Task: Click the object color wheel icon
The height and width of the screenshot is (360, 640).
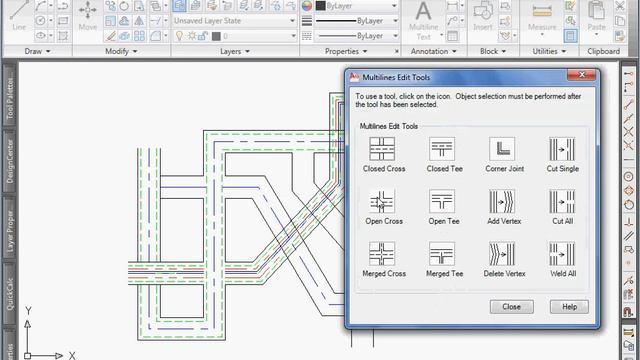Action: pyautogui.click(x=307, y=6)
